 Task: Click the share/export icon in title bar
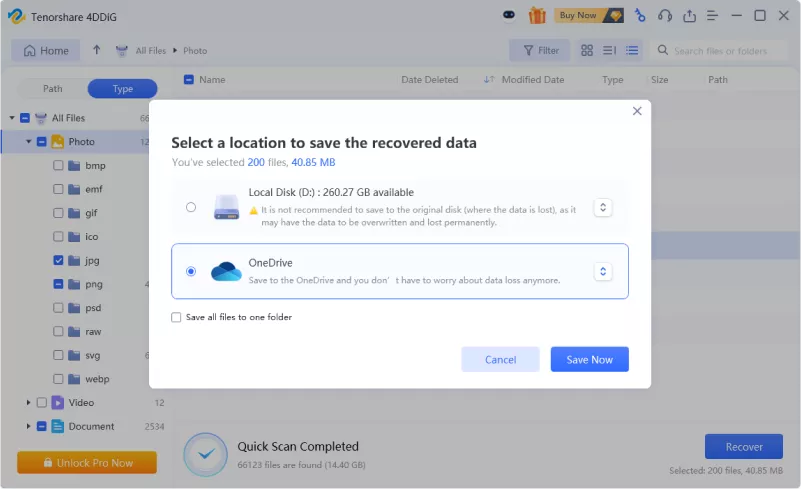(x=689, y=15)
